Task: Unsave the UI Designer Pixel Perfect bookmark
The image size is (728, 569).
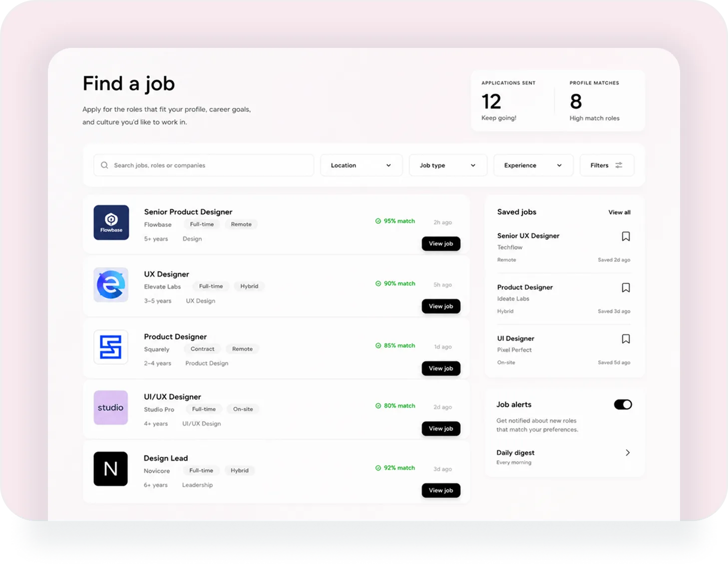Action: click(626, 339)
